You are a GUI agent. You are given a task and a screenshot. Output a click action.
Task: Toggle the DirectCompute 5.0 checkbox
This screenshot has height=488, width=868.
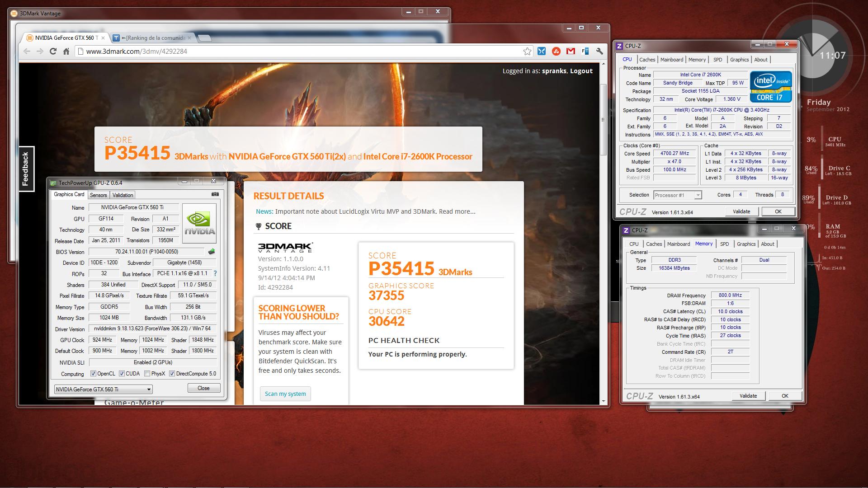coord(172,374)
